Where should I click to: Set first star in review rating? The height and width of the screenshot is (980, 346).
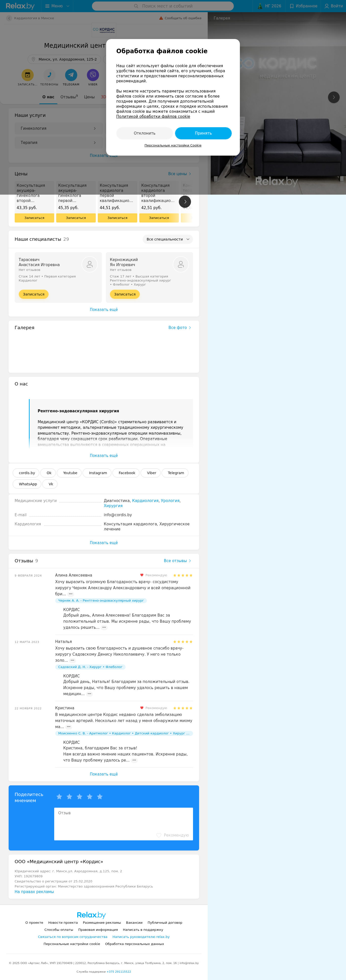[59, 797]
